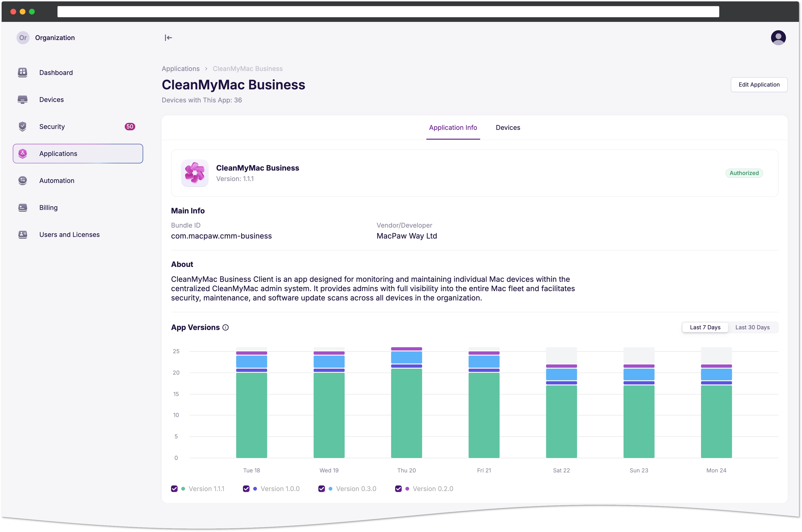
Task: Collapse the sidebar with the arrow icon
Action: click(168, 38)
